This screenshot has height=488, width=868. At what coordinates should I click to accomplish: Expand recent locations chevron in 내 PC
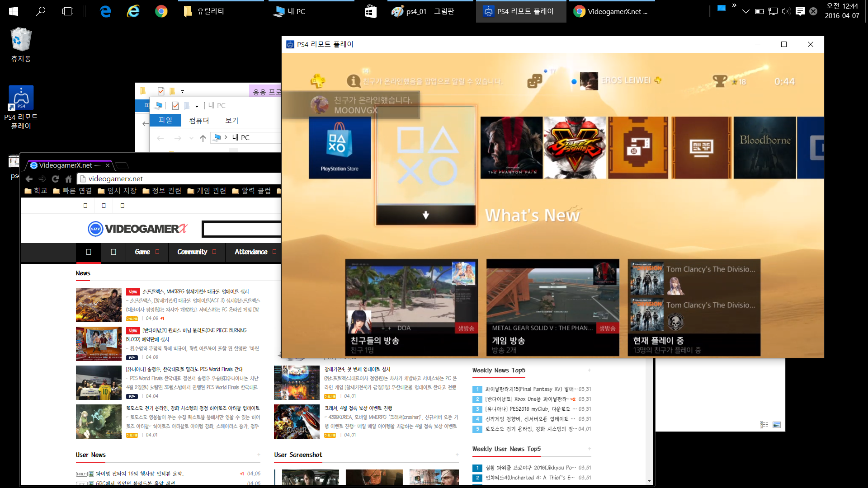tap(191, 138)
